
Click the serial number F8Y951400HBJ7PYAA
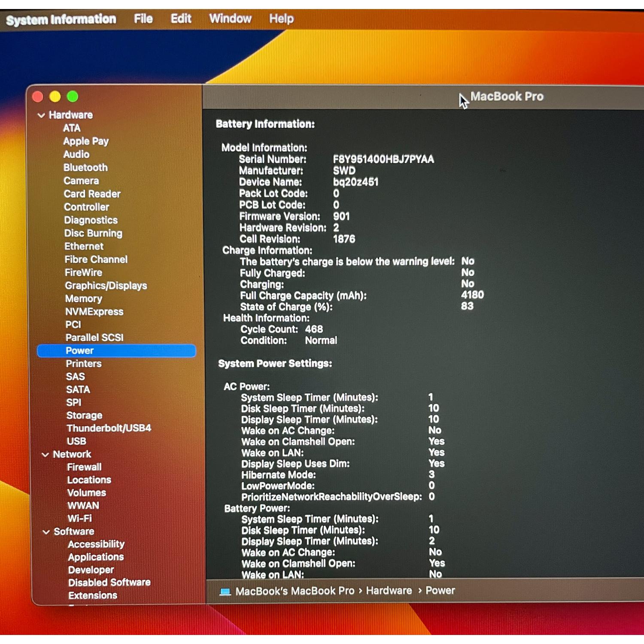(383, 160)
